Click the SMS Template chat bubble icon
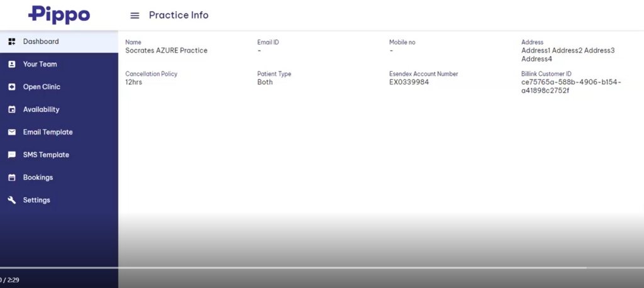 coord(11,155)
